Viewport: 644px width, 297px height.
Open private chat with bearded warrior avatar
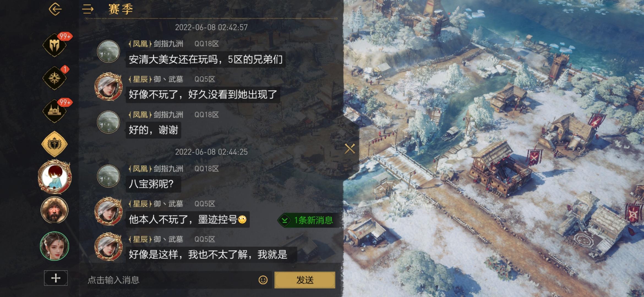click(x=54, y=210)
